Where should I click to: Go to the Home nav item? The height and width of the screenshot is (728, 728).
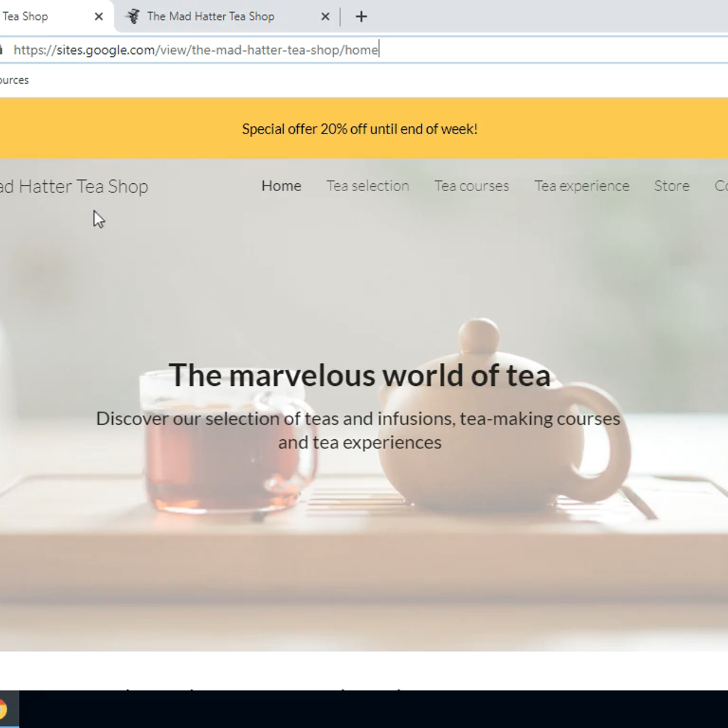pos(281,186)
